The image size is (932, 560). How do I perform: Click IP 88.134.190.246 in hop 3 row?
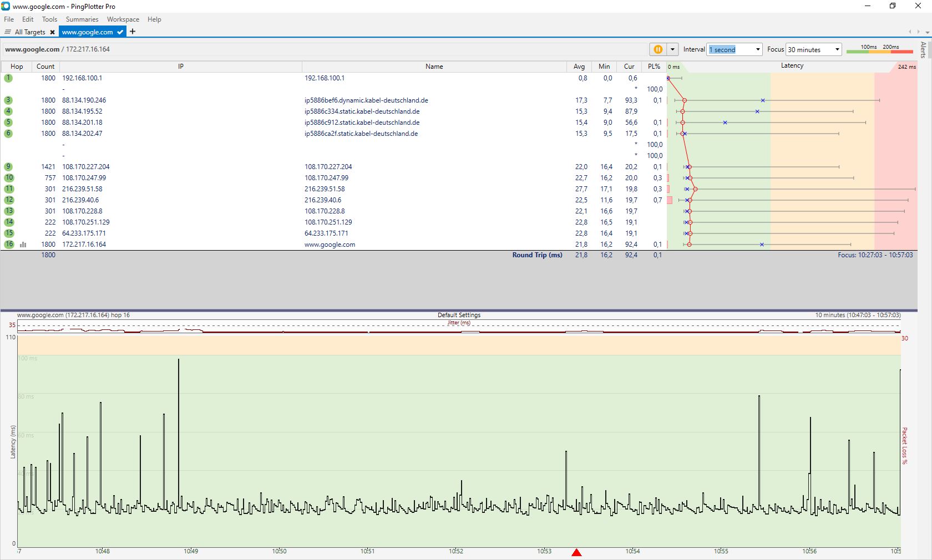[84, 100]
